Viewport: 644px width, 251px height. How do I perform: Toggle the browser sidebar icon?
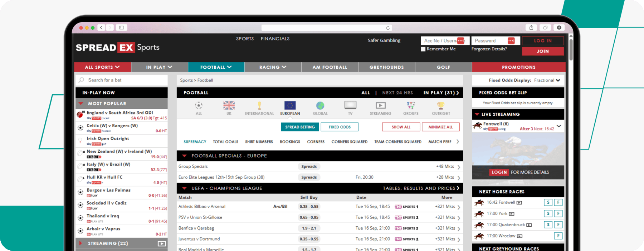pos(122,28)
